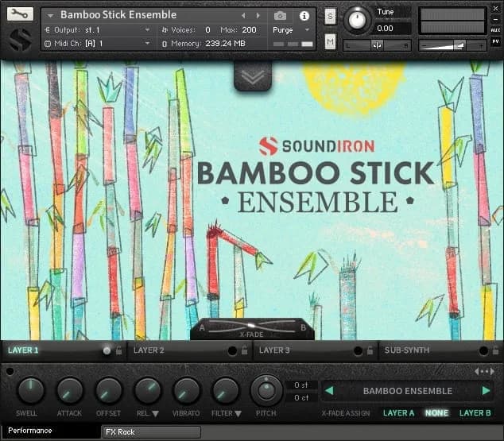Open the snapshot camera view
The width and height of the screenshot is (504, 441).
(x=280, y=15)
